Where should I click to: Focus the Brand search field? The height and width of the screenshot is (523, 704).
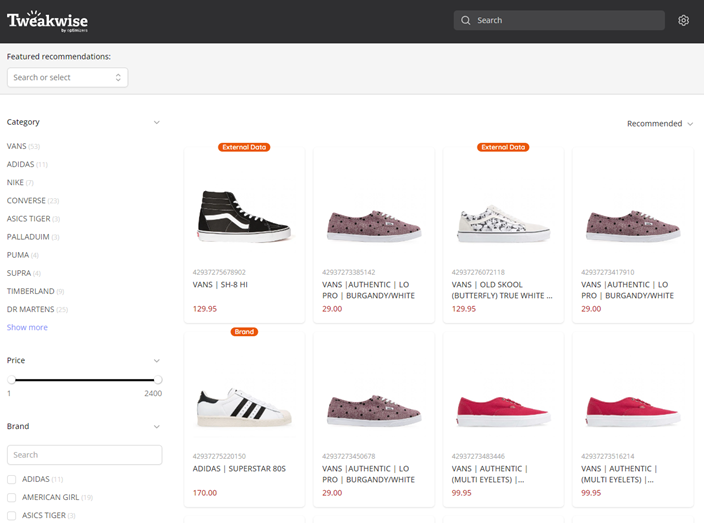(84, 455)
